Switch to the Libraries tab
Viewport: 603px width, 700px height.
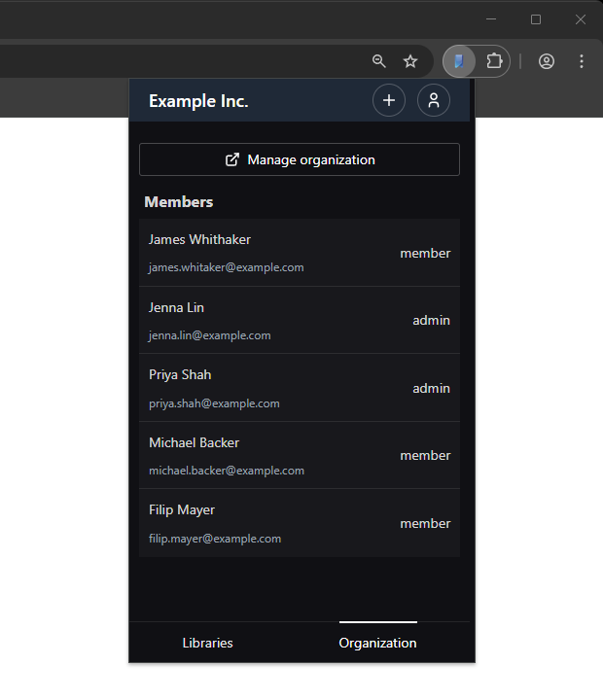coord(208,643)
